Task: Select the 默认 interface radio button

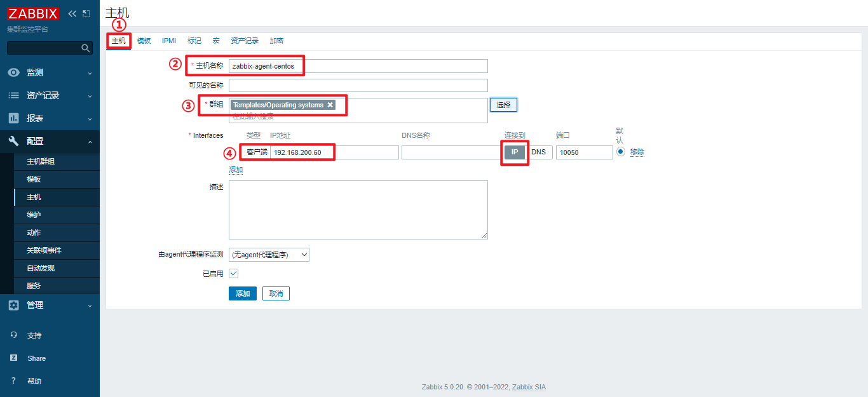Action: pos(621,152)
